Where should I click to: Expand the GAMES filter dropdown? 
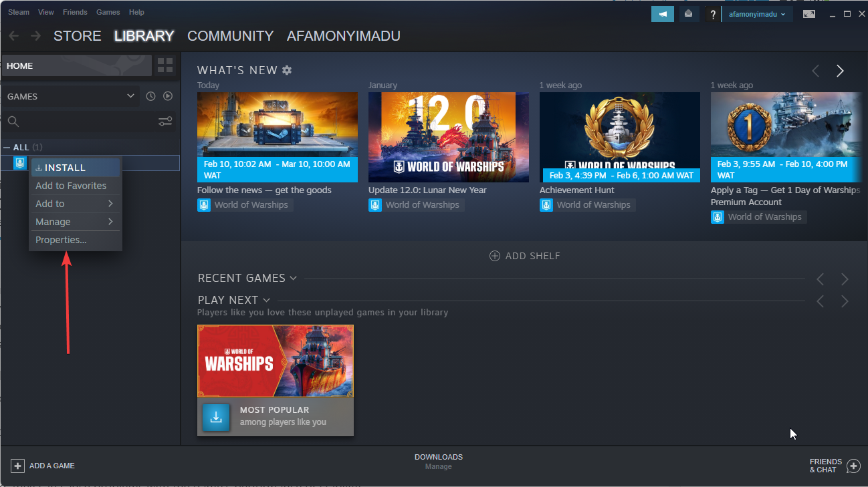click(71, 96)
